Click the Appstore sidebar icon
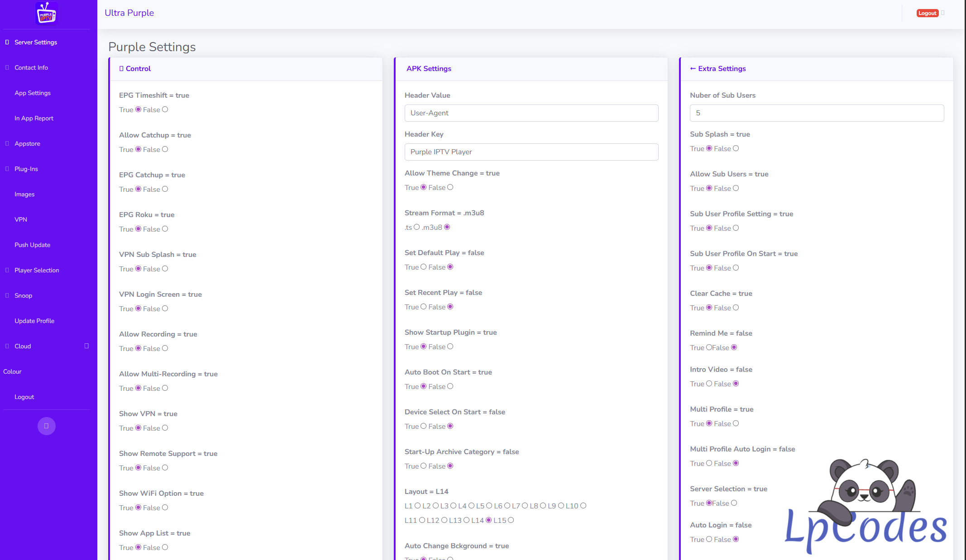This screenshot has height=560, width=966. click(7, 143)
